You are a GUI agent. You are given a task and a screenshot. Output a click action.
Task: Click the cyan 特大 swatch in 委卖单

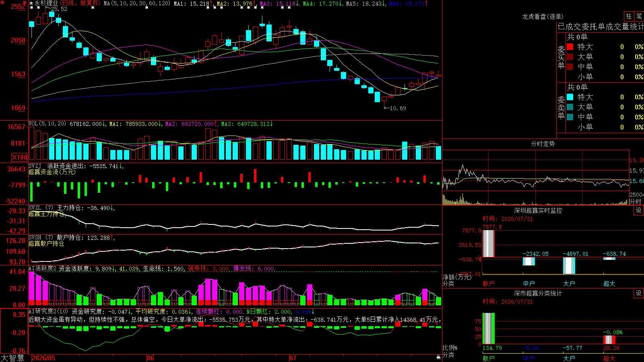(570, 97)
